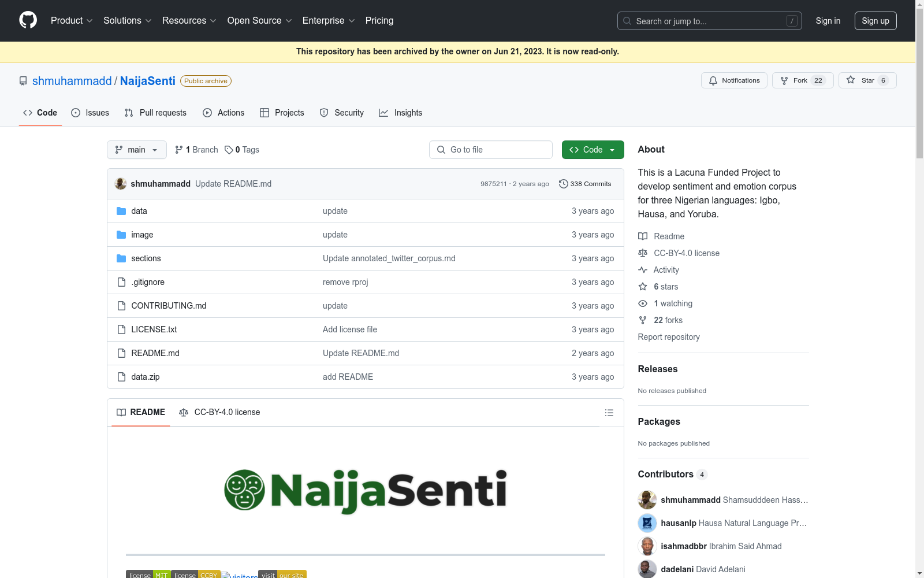Click the image folder icon
Screen dimensions: 924x578
(121, 235)
